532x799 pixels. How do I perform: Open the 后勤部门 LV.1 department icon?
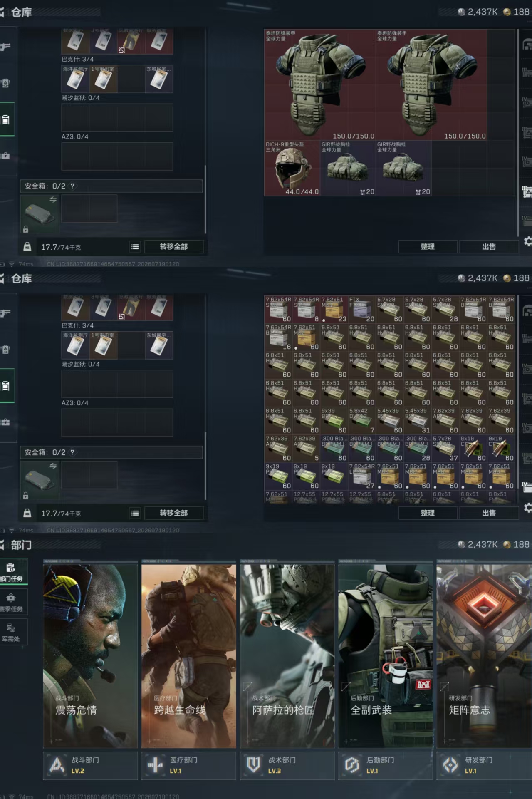352,765
